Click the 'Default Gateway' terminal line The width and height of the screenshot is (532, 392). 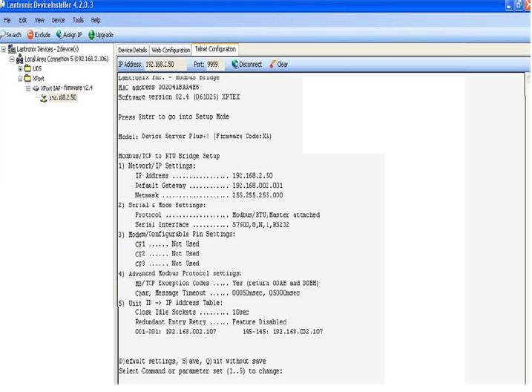coord(208,186)
